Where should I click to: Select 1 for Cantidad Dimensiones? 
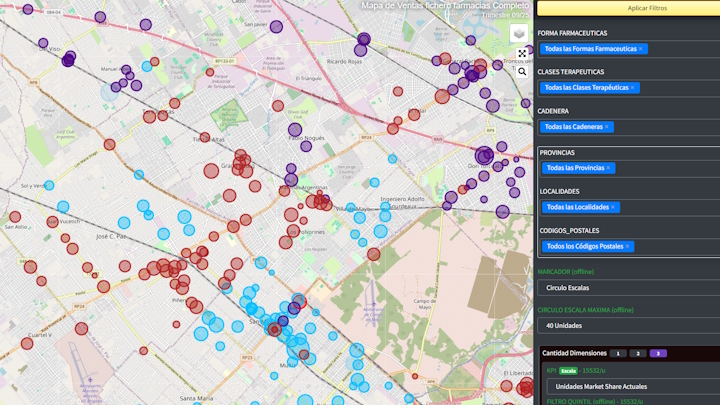[617, 353]
